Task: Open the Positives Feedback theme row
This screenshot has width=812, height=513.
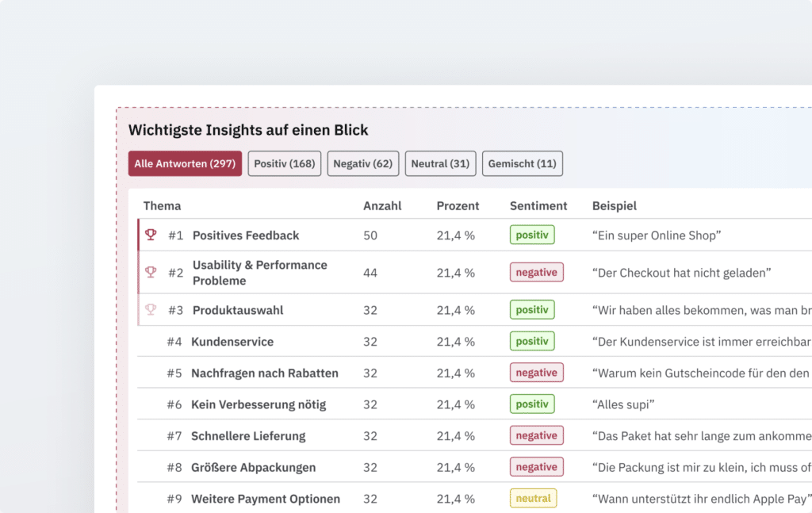Action: pos(246,235)
